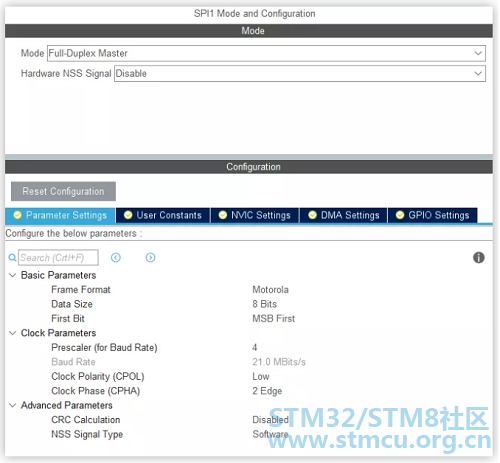This screenshot has height=463, width=500.
Task: Click the Low clock polarity value
Action: pyautogui.click(x=261, y=376)
